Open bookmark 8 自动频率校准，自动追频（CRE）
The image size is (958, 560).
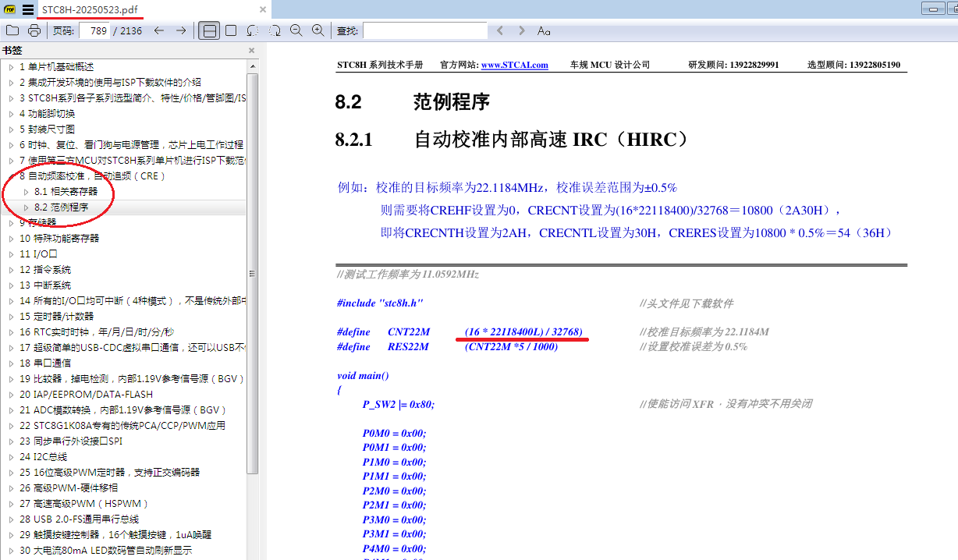click(93, 175)
